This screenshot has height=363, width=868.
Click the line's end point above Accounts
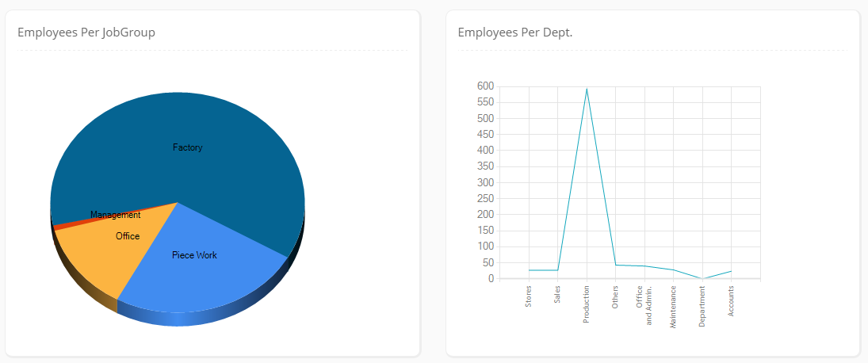pyautogui.click(x=731, y=271)
